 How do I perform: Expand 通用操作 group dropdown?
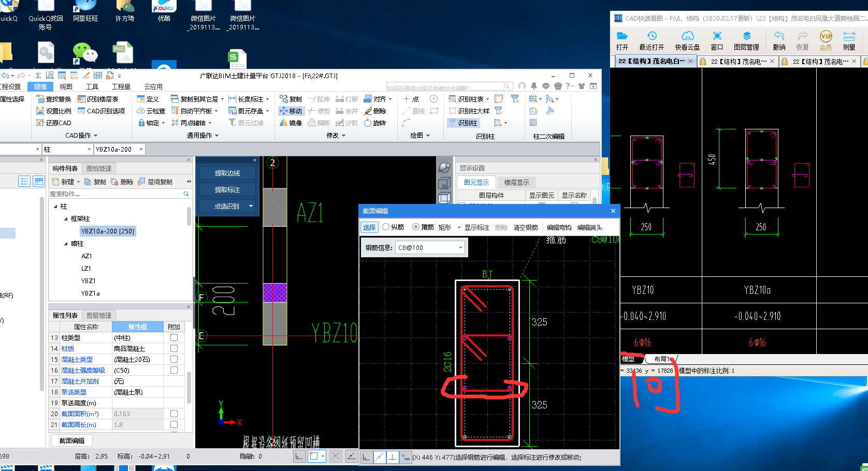(x=202, y=136)
